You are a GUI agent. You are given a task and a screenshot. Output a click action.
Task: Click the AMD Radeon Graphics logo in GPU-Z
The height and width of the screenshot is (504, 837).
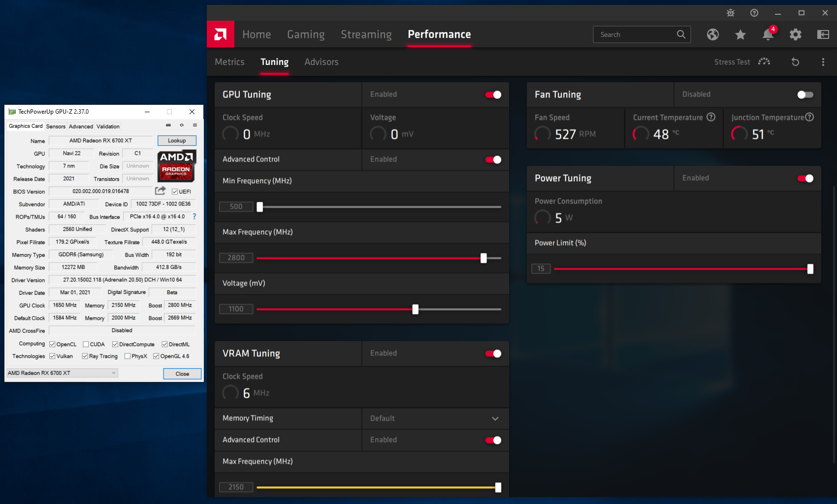coord(177,166)
